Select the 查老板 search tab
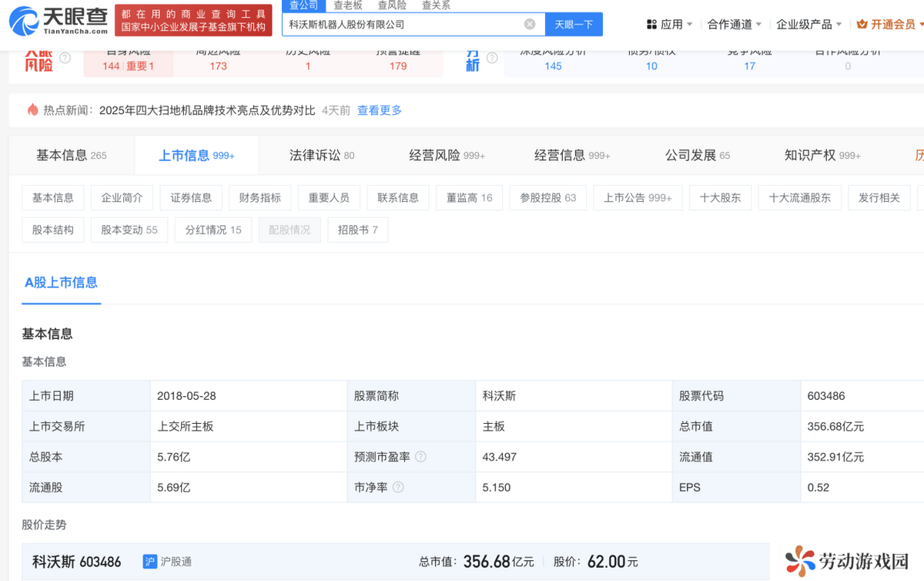This screenshot has width=924, height=581. point(348,5)
